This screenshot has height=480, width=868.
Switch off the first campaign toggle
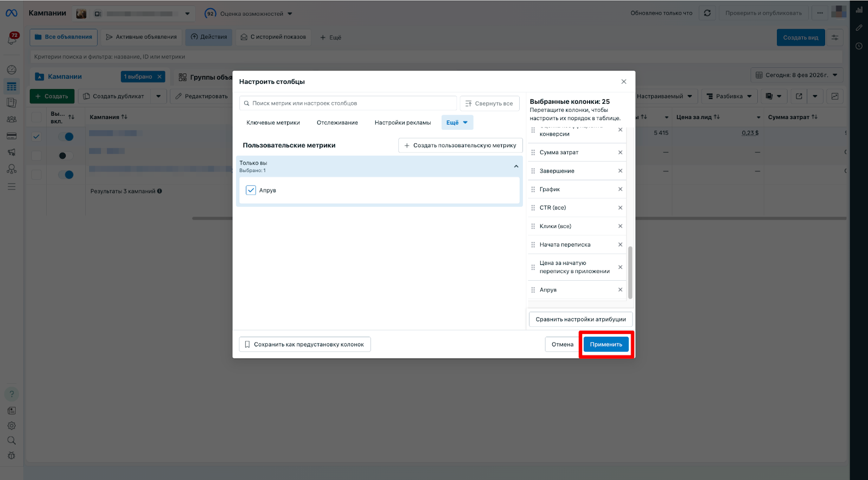[66, 137]
